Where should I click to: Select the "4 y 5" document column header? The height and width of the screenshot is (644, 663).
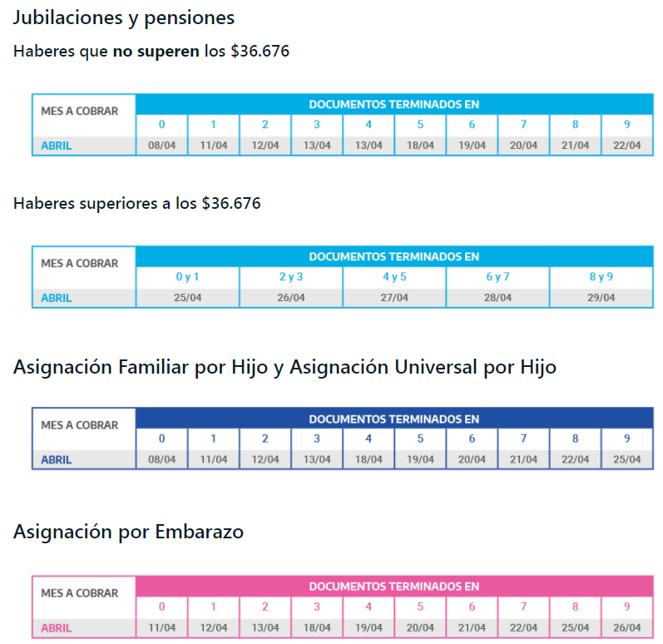pos(394,278)
